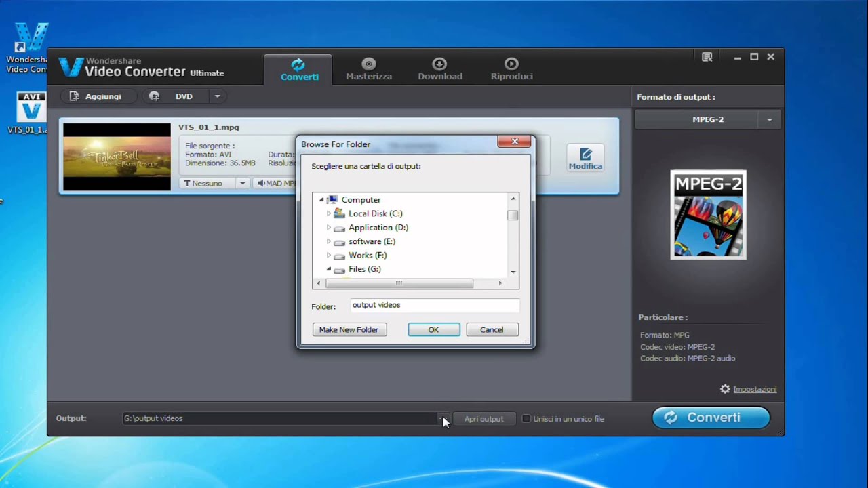Collapse the Computer tree node
Image resolution: width=868 pixels, height=488 pixels.
point(321,200)
